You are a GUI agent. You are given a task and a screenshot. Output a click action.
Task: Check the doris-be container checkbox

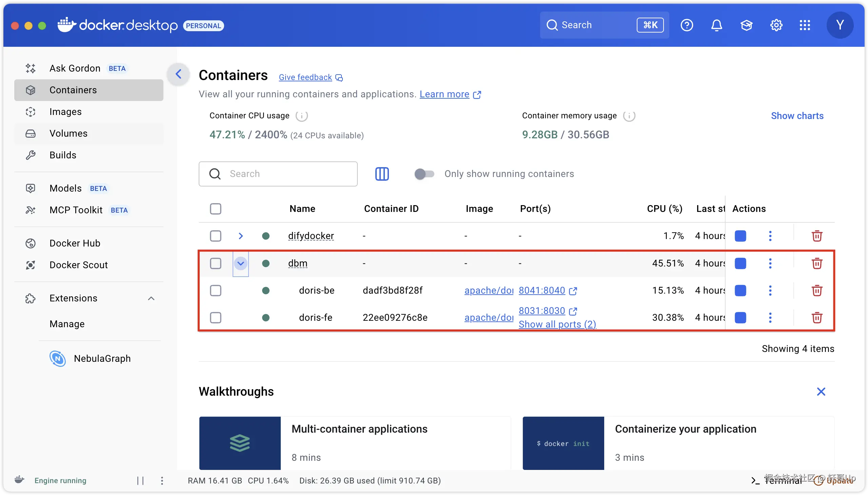(216, 290)
